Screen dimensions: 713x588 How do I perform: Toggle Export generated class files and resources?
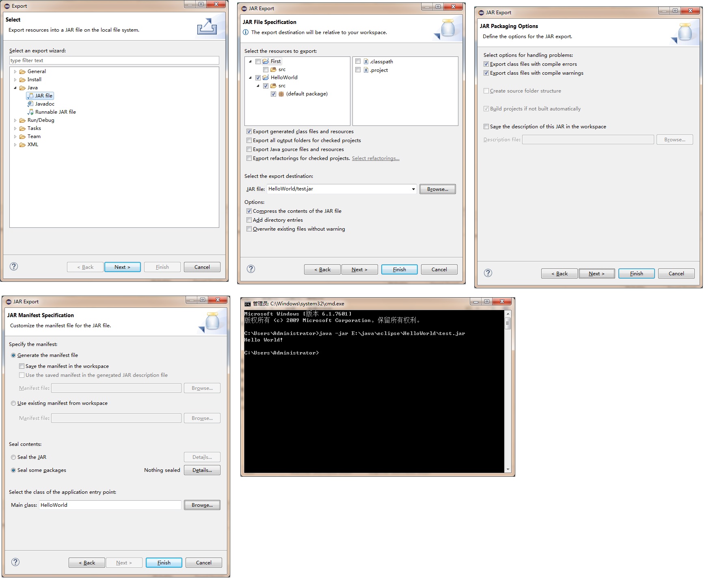(x=249, y=132)
